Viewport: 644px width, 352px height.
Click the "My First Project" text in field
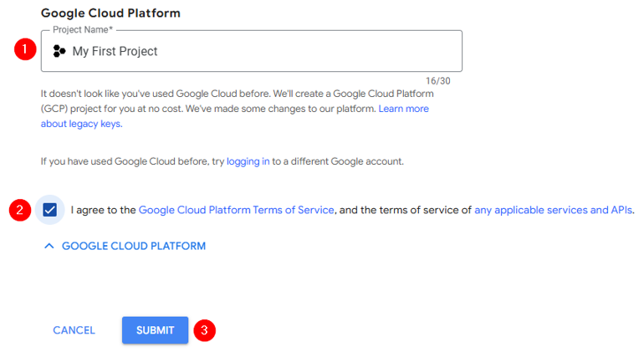point(115,51)
